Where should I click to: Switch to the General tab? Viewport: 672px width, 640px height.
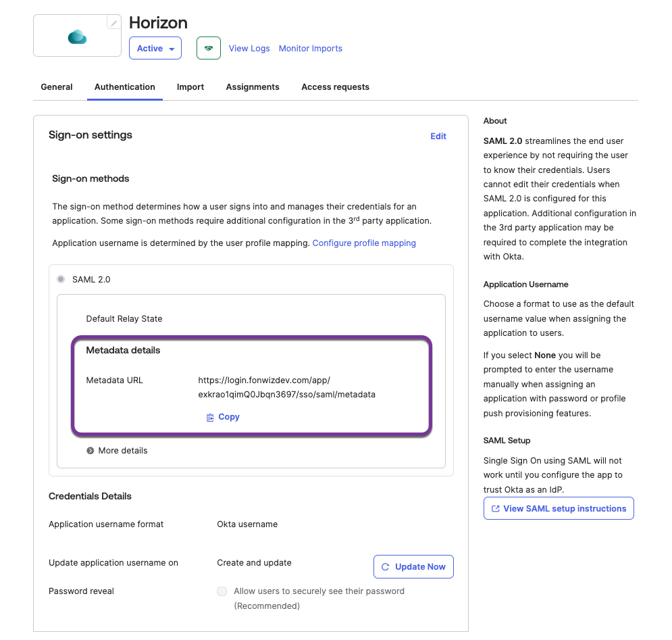(x=57, y=87)
